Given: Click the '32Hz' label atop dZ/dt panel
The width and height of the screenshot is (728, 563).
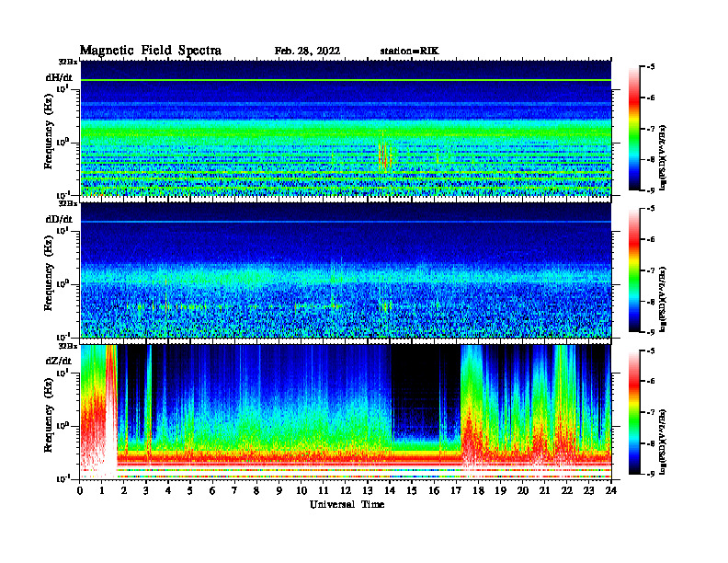Looking at the screenshot, I should point(68,346).
